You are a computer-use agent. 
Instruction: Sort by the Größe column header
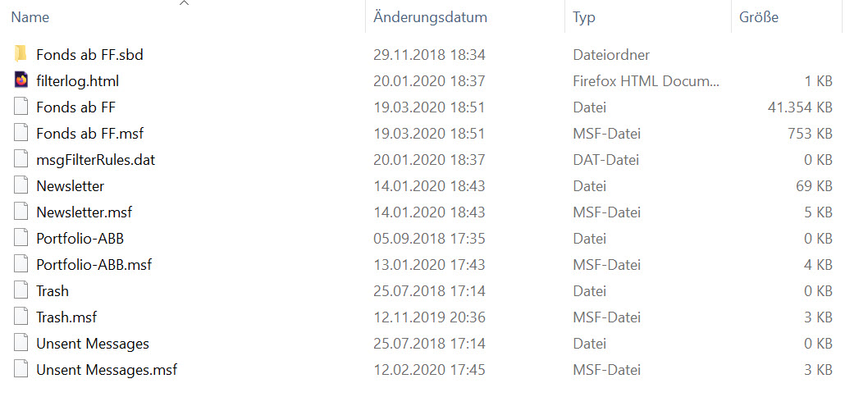tap(759, 17)
